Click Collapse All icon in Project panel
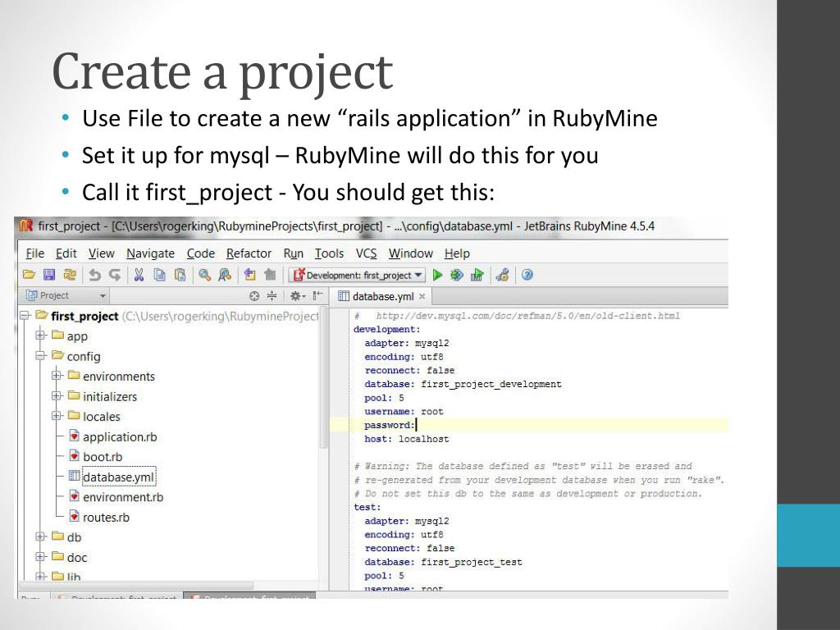 pyautogui.click(x=272, y=295)
